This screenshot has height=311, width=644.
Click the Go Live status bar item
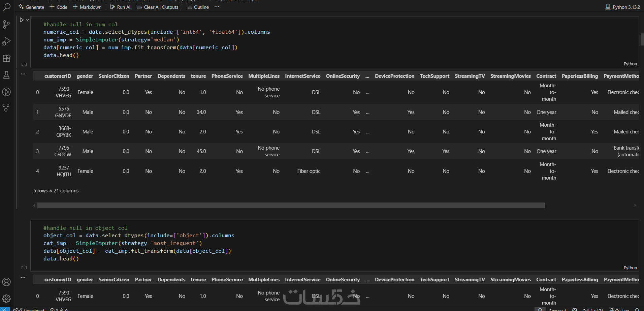tap(620, 309)
